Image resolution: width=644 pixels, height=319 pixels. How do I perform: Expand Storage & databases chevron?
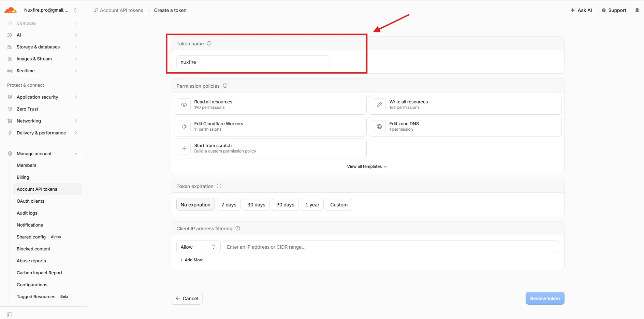pyautogui.click(x=76, y=47)
